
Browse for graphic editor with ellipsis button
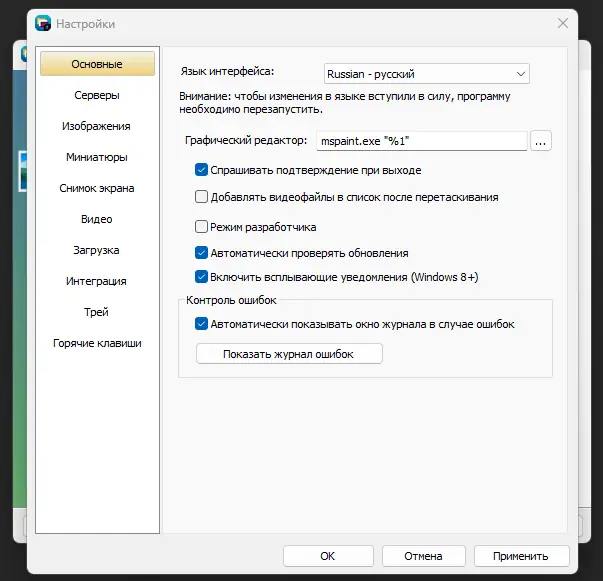[x=541, y=141]
